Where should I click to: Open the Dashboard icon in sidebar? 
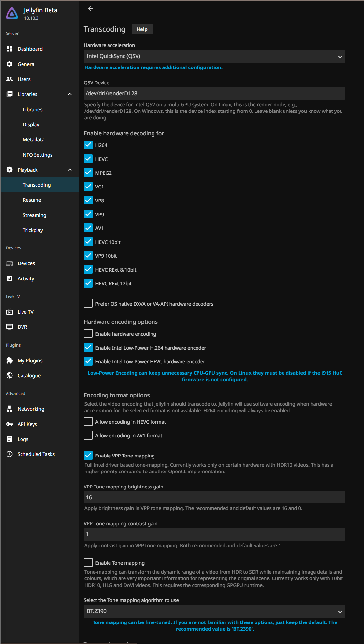click(x=9, y=49)
